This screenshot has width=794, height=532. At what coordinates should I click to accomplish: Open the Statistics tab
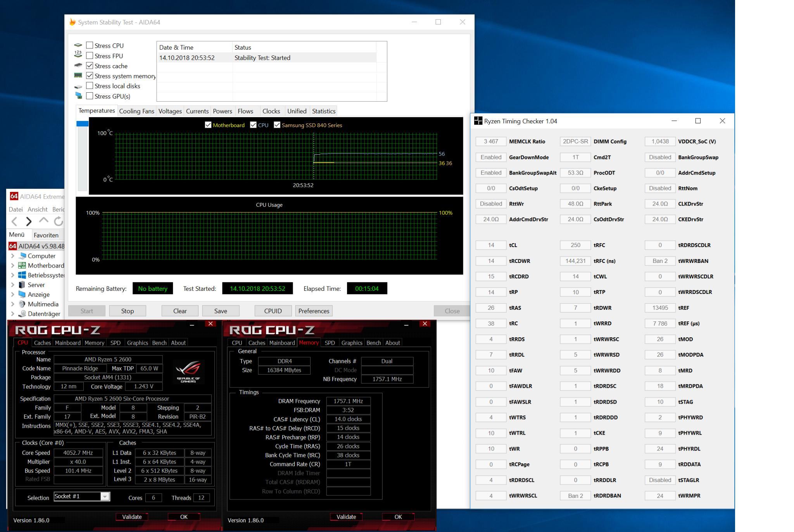[324, 111]
